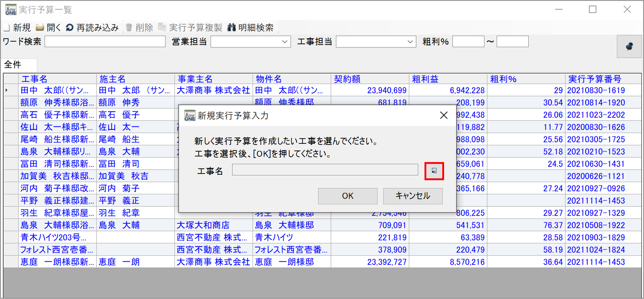Viewport: 644px width, 299px height.
Task: Click the 粗利% minimum value field
Action: point(468,42)
